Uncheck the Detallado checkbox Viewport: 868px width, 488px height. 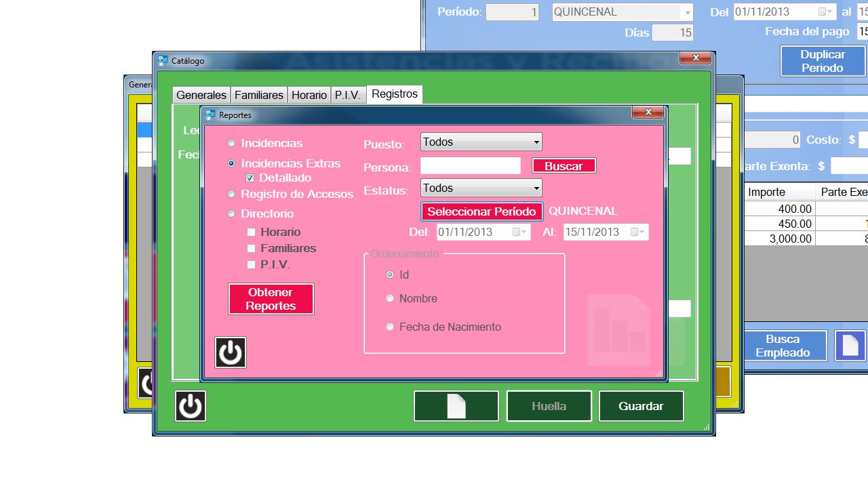click(250, 178)
